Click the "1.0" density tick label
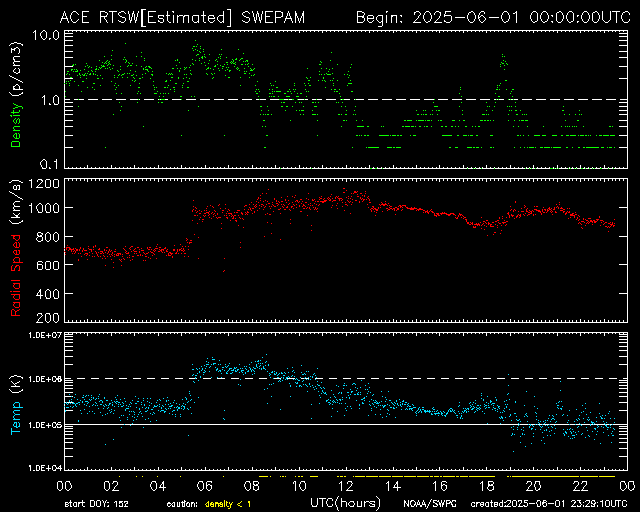The height and width of the screenshot is (512, 640). [50, 100]
